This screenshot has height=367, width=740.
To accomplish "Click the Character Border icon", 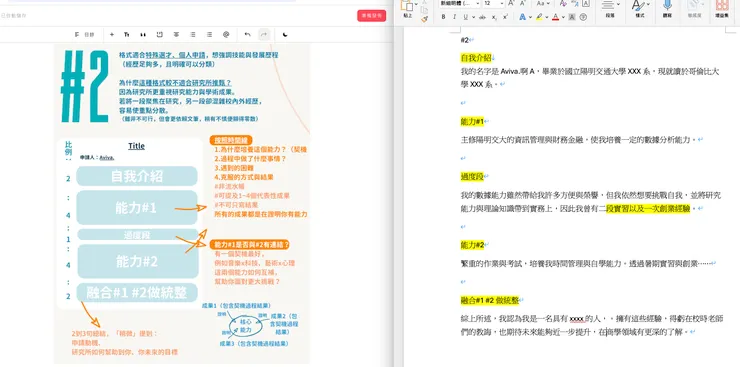I will point(586,3).
